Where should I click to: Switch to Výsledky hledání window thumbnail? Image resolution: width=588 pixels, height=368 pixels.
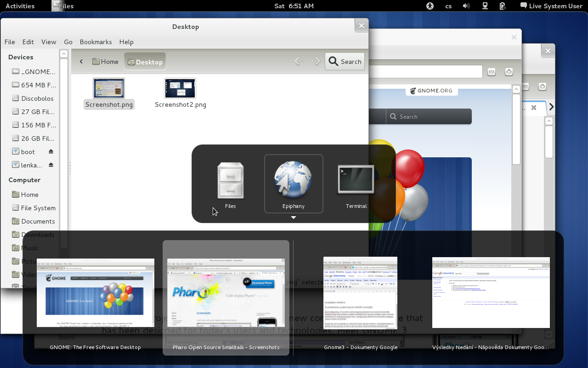[x=491, y=298]
